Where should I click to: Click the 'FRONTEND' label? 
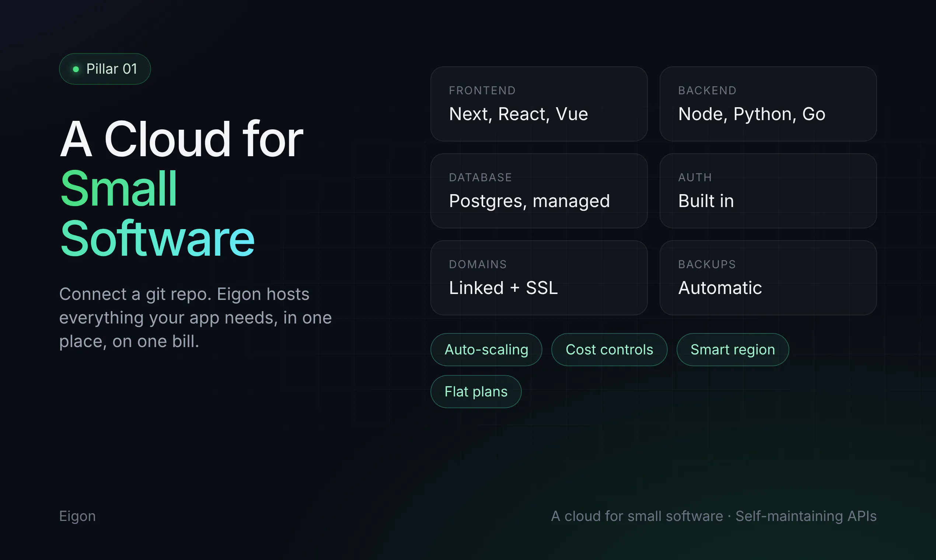482,91
